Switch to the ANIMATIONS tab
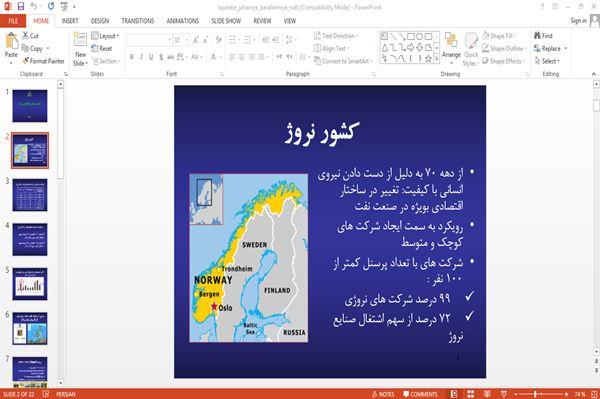Image resolution: width=600 pixels, height=399 pixels. (183, 21)
